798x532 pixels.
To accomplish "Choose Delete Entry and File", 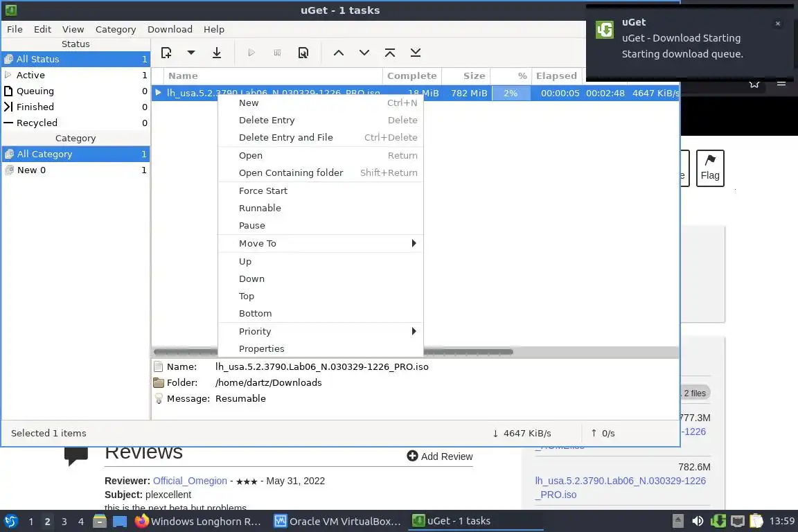I will point(321,137).
